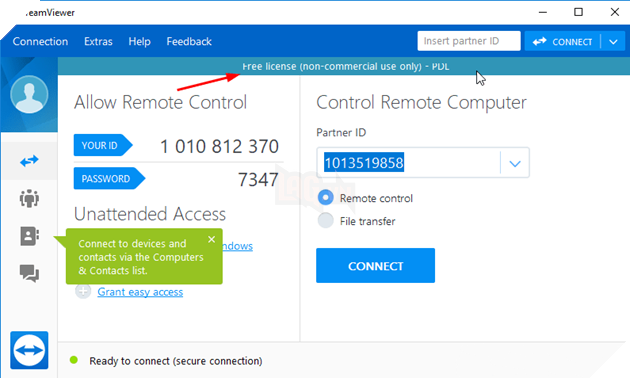630x378 pixels.
Task: Expand the top bar CONNECT dropdown arrow
Action: pyautogui.click(x=613, y=42)
